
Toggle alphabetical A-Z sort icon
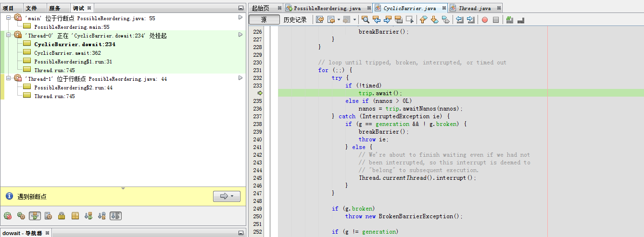(102, 216)
